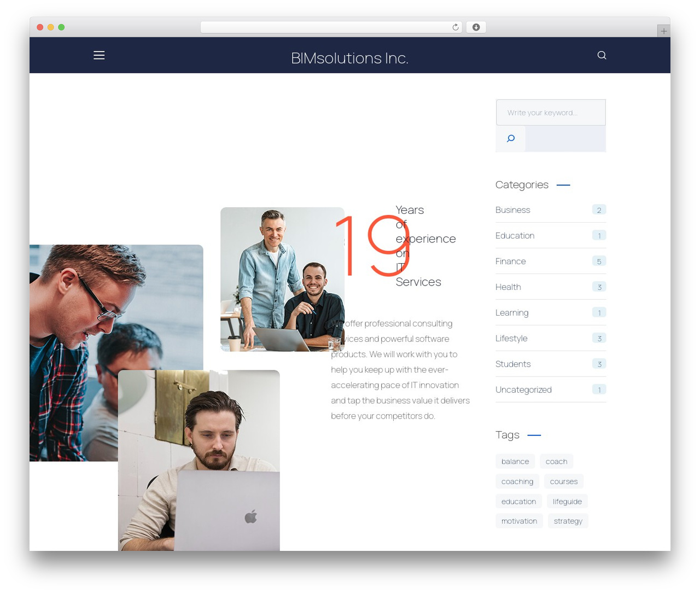The image size is (700, 593).
Task: Select the motivation tag
Action: pos(519,521)
